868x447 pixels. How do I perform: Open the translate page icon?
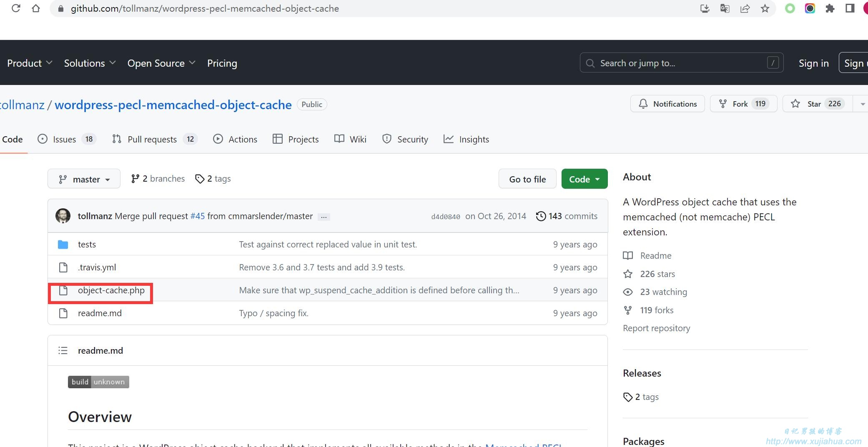pyautogui.click(x=725, y=8)
